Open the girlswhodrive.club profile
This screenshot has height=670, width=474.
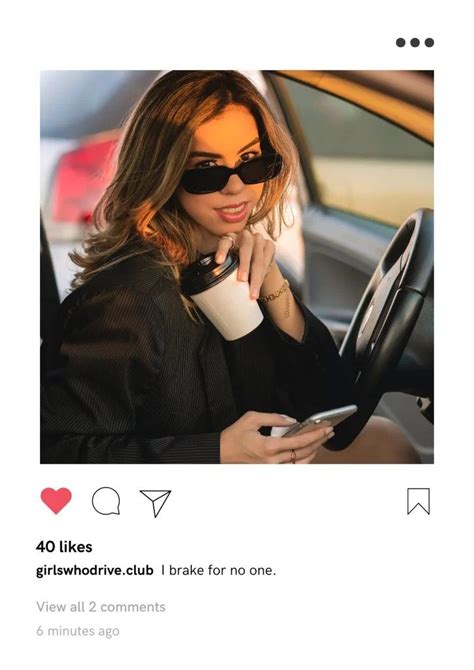pyautogui.click(x=94, y=570)
